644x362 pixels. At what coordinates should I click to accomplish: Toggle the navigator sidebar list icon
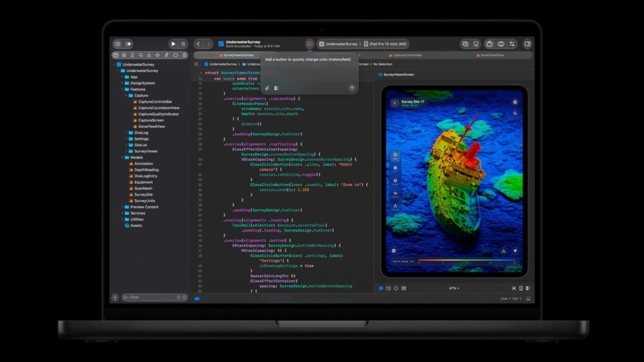coord(118,44)
